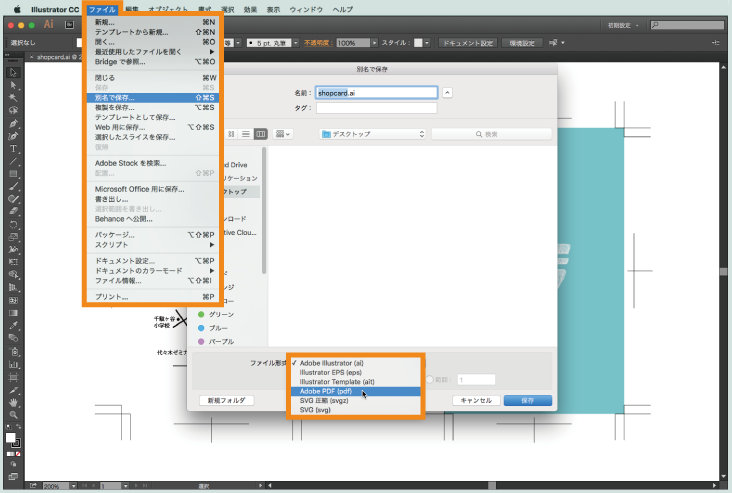This screenshot has height=493, width=732.
Task: Select the Gradient tool
Action: tap(13, 313)
